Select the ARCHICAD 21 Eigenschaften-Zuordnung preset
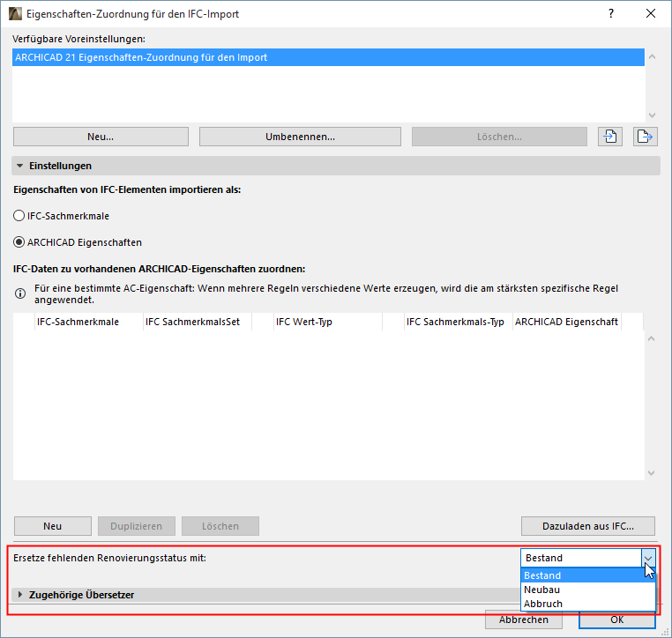Screen dimensions: 672x638 pos(328,57)
